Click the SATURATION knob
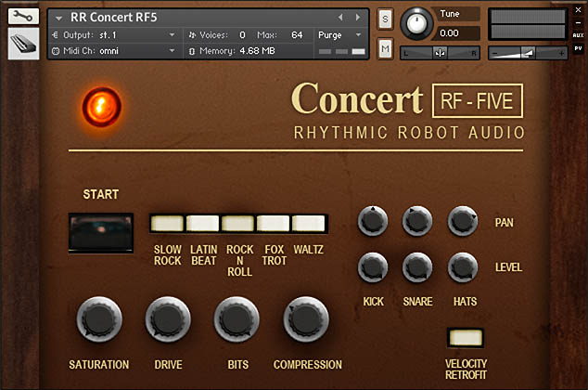The width and height of the screenshot is (588, 390). pos(99,319)
